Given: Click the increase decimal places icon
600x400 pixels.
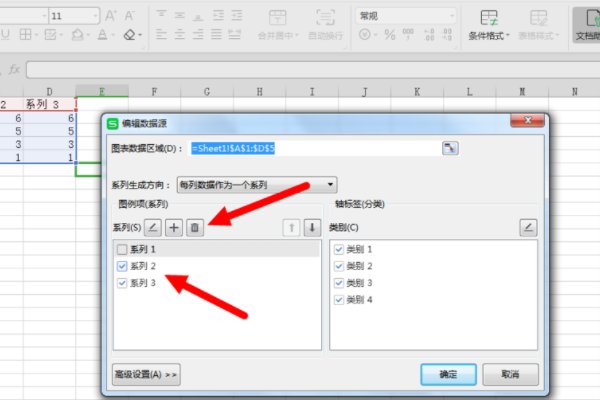Looking at the screenshot, I should click(429, 34).
